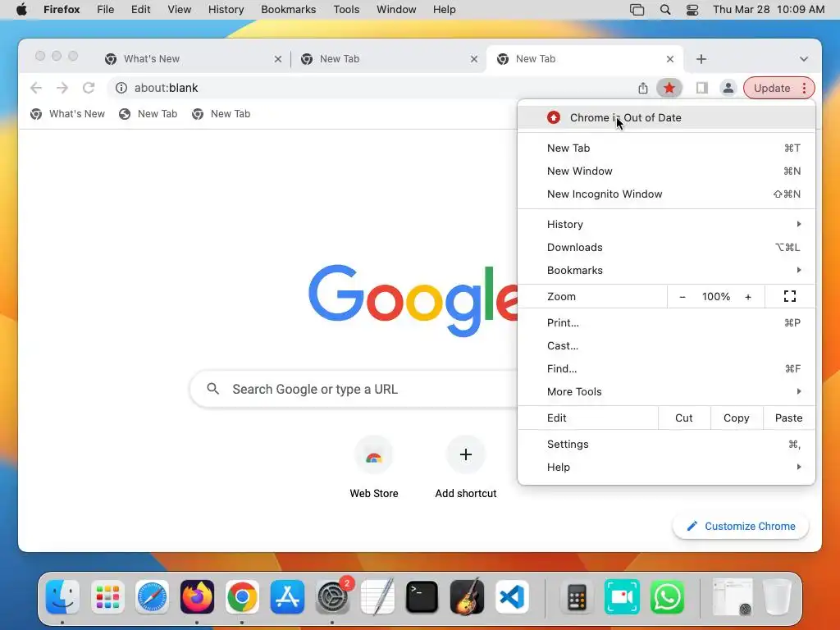Screen dimensions: 840x630
Task: Open App Store from the Dock
Action: [287, 597]
